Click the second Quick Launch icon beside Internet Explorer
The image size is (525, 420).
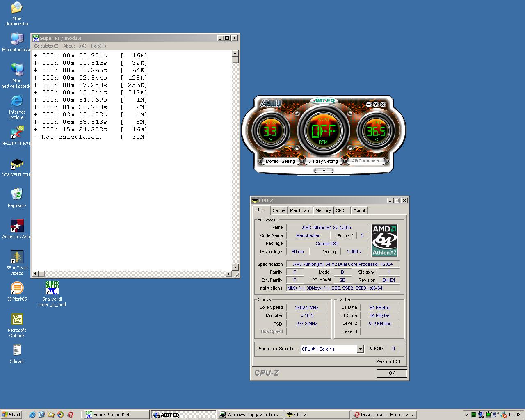tap(41, 415)
